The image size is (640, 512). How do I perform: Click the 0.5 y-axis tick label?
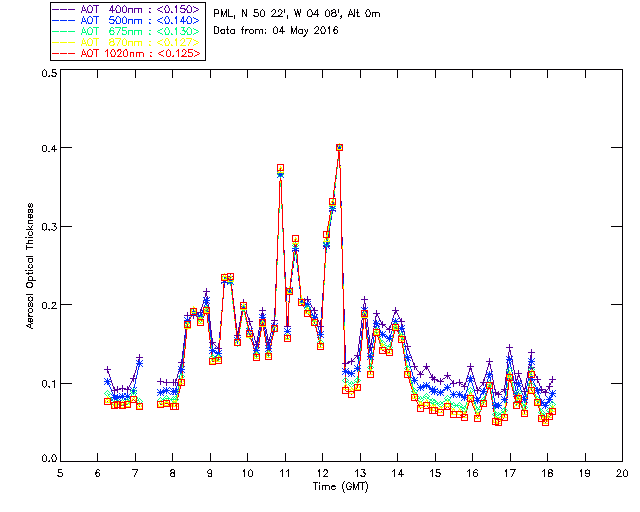[49, 73]
